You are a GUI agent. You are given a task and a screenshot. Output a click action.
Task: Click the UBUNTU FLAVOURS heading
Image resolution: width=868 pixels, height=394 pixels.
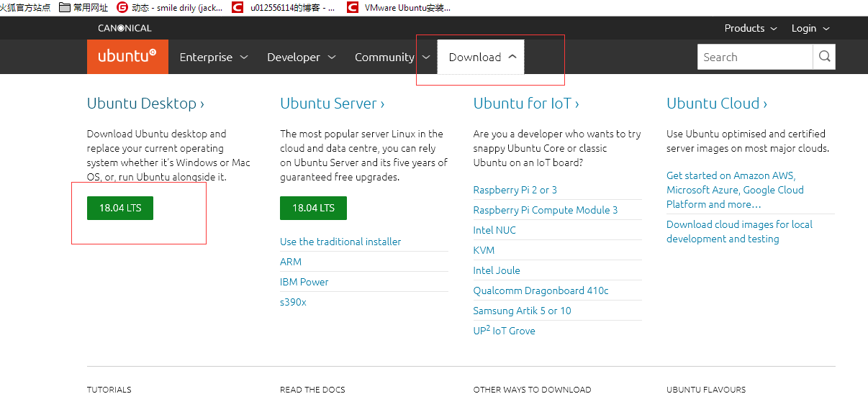(706, 390)
